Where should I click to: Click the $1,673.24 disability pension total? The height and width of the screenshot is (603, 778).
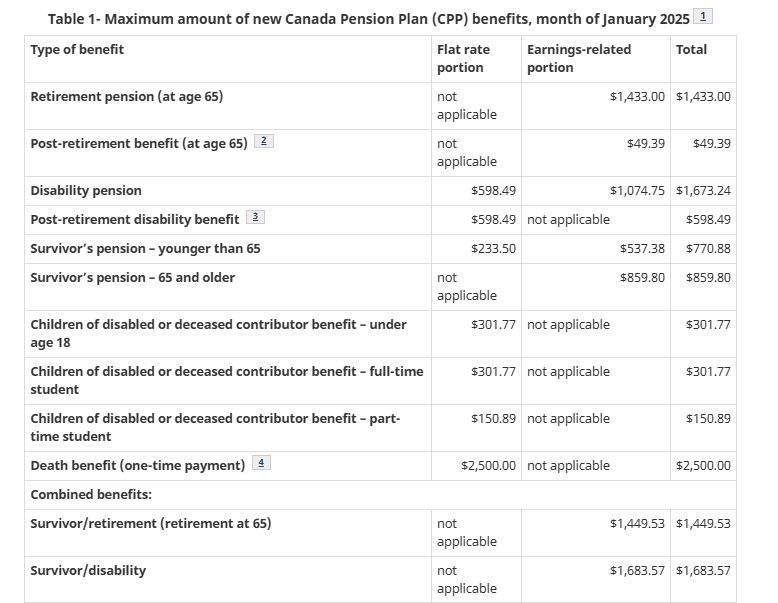[x=703, y=191]
